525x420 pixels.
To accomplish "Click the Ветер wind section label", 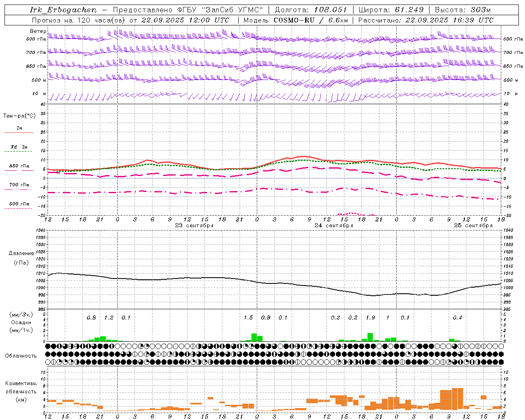I will coord(38,31).
